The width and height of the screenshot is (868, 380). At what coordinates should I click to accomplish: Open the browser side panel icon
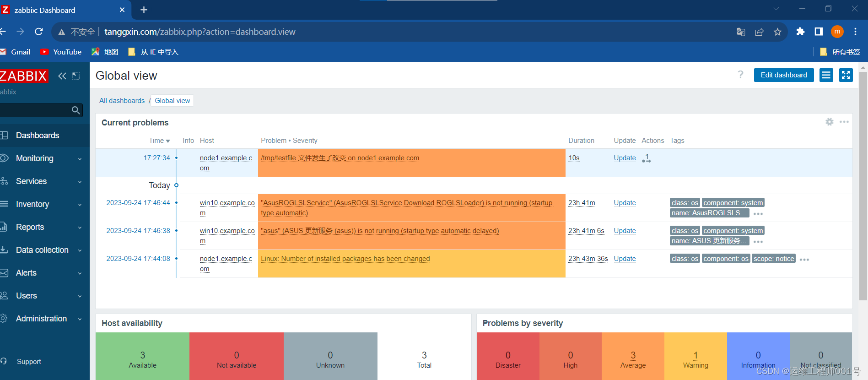(x=819, y=32)
